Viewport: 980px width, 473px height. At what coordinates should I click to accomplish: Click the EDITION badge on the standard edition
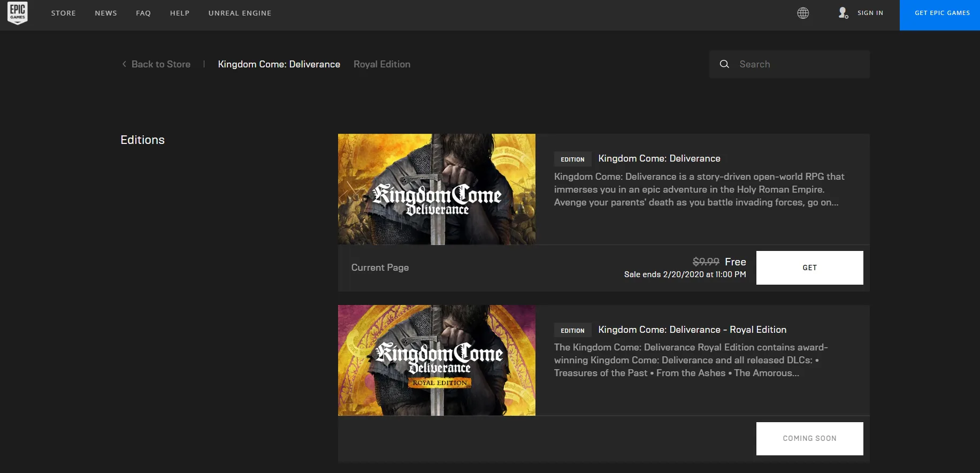coord(572,159)
